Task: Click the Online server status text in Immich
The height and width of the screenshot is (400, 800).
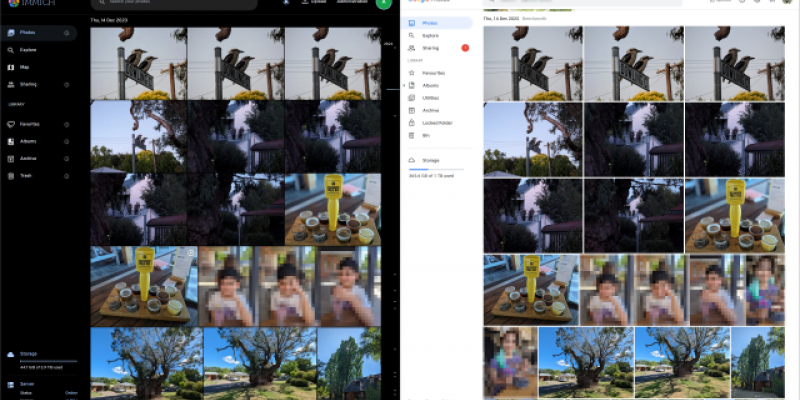Action: click(71, 393)
